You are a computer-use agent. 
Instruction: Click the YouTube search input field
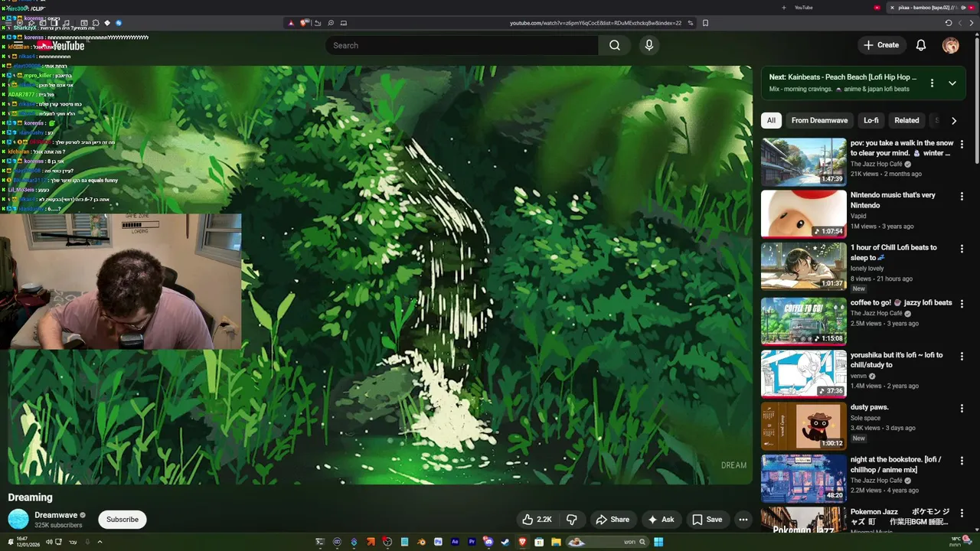click(462, 45)
